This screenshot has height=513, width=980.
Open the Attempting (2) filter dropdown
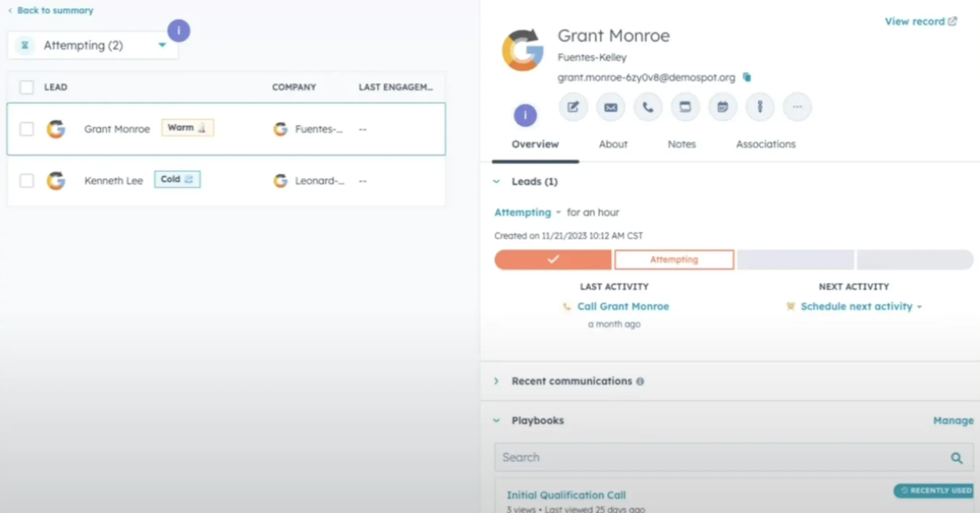tap(93, 45)
